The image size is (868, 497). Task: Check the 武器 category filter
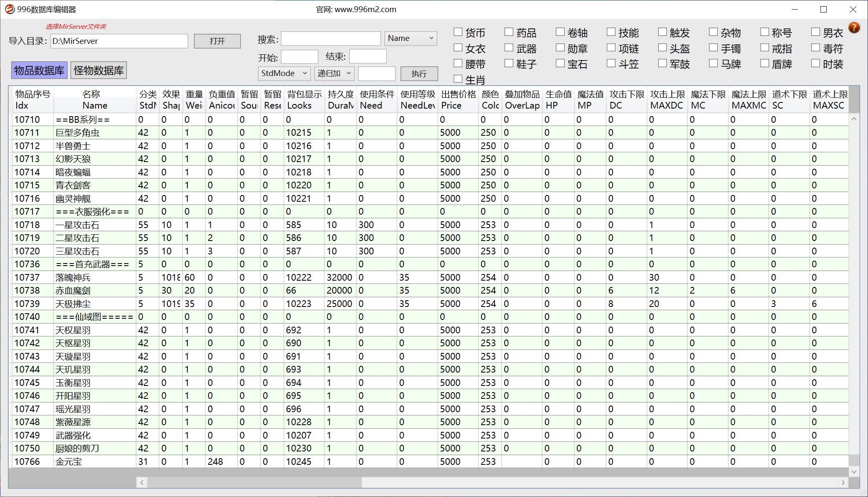pyautogui.click(x=509, y=48)
